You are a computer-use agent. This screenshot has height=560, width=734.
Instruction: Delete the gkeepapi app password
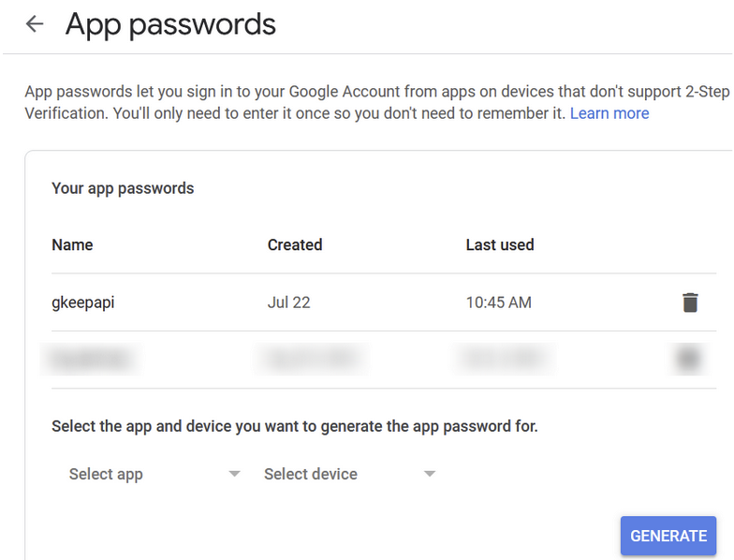(690, 302)
